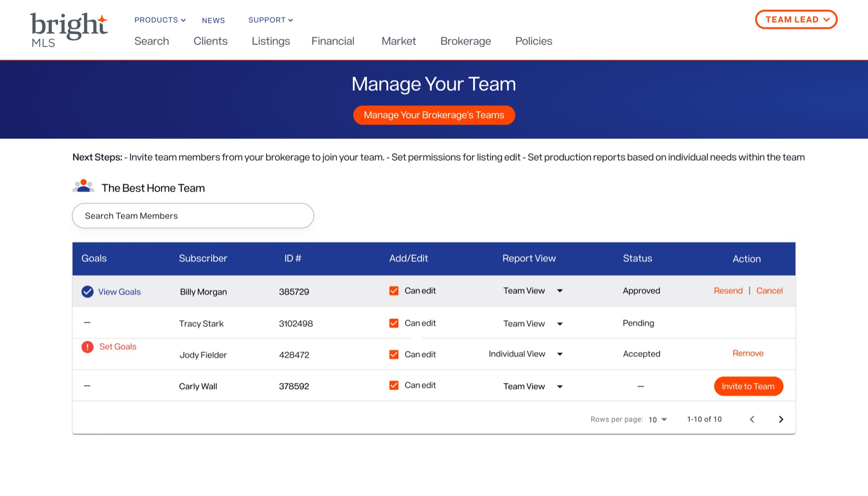Open the TEAM LEAD dropdown
The height and width of the screenshot is (496, 868).
point(796,19)
